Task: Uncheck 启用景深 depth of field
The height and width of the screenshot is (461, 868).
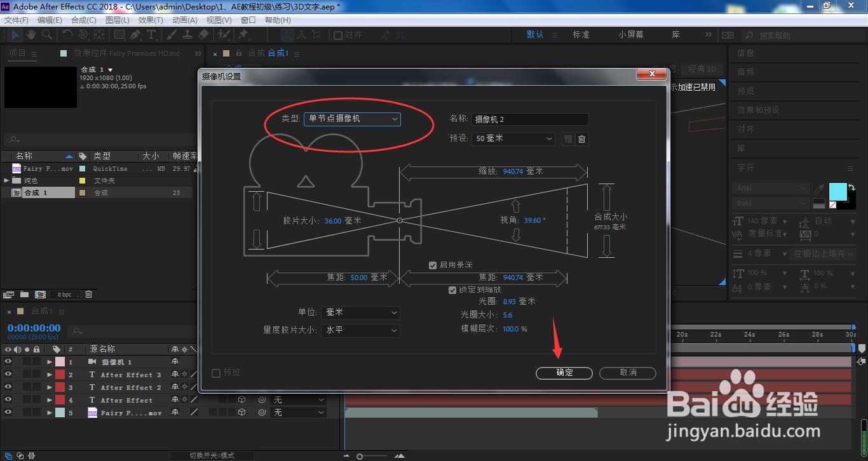Action: pos(433,265)
